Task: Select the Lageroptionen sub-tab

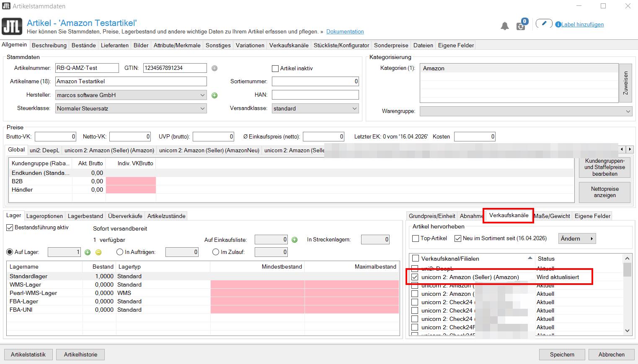Action: tap(44, 216)
